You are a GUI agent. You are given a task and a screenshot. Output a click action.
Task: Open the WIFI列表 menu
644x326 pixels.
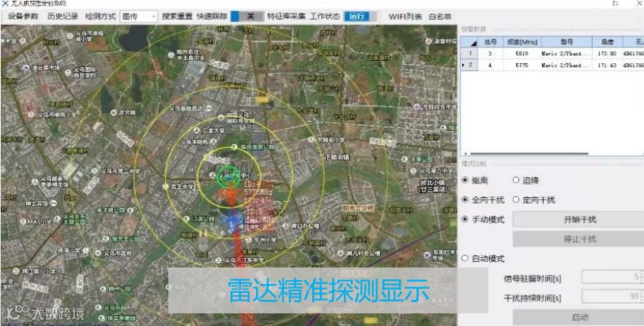[405, 17]
